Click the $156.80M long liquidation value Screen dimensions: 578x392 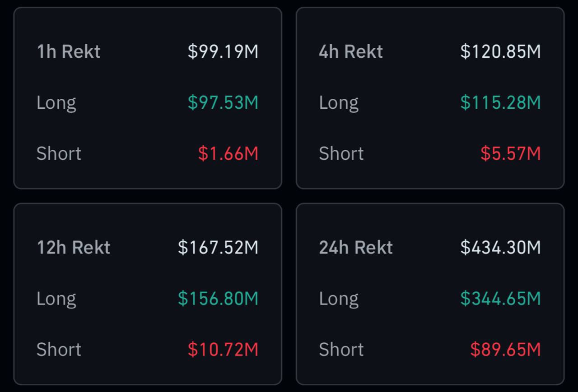click(218, 298)
